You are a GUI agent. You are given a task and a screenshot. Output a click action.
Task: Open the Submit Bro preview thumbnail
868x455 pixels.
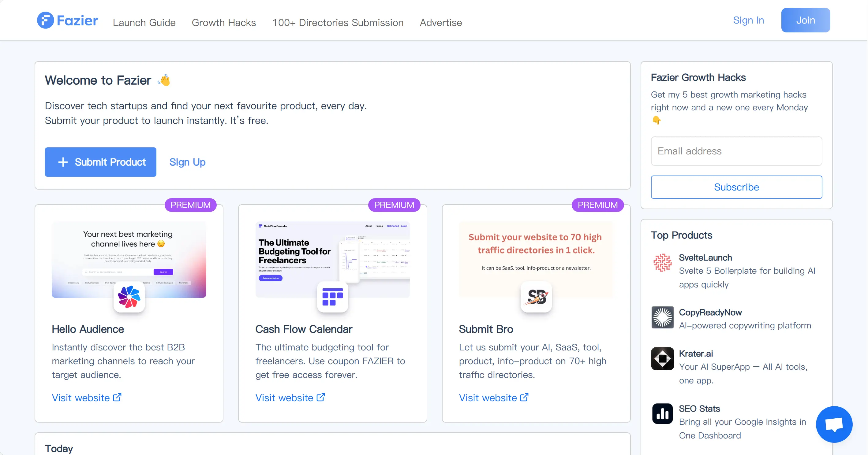[x=536, y=259]
